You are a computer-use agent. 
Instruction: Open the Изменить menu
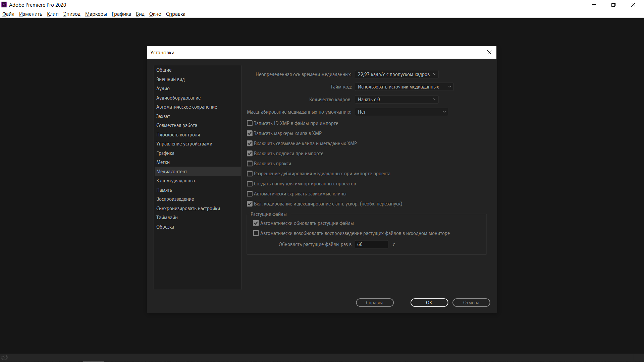click(31, 14)
